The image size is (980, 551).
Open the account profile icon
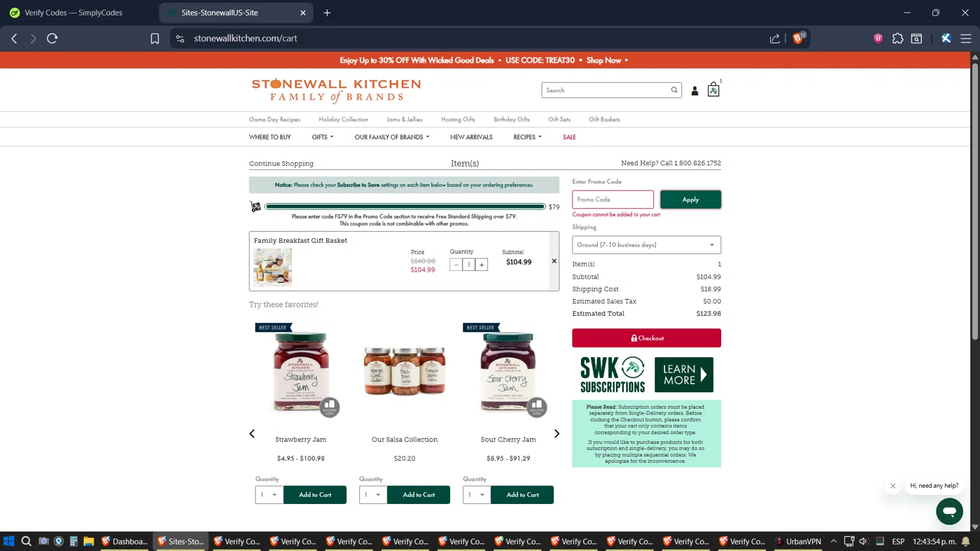694,91
